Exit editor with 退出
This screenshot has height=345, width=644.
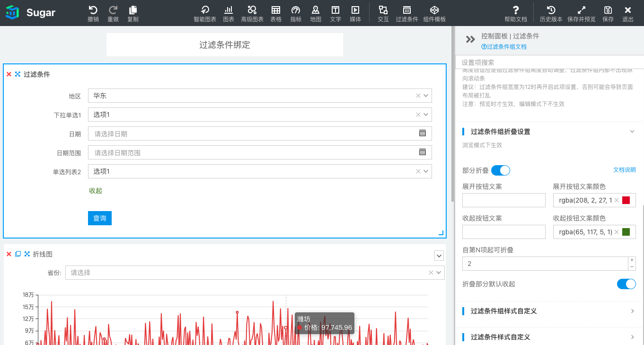(x=628, y=14)
